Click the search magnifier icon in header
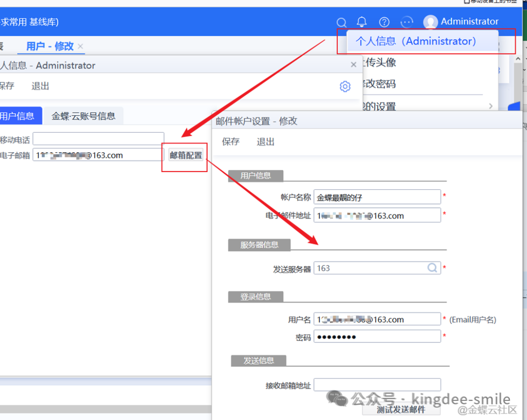This screenshot has width=527, height=420. 342,22
